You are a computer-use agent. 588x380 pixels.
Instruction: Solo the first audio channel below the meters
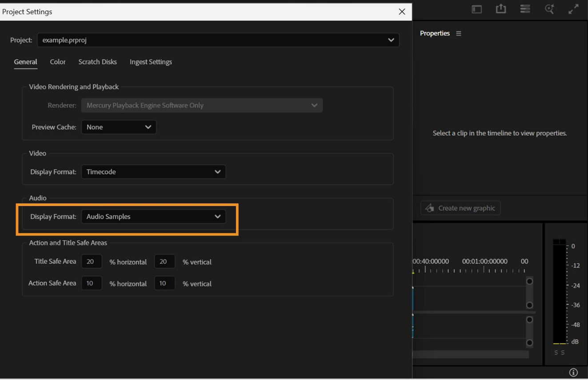556,352
